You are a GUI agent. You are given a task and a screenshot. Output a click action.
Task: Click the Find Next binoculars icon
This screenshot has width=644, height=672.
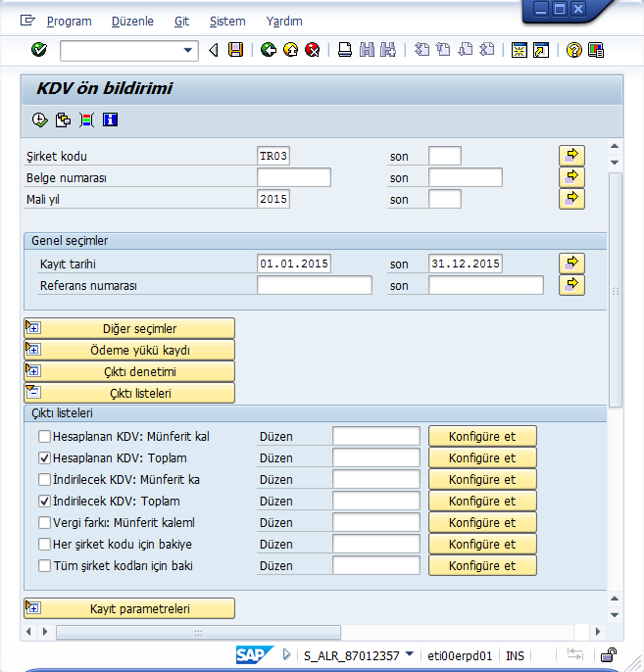[x=388, y=50]
